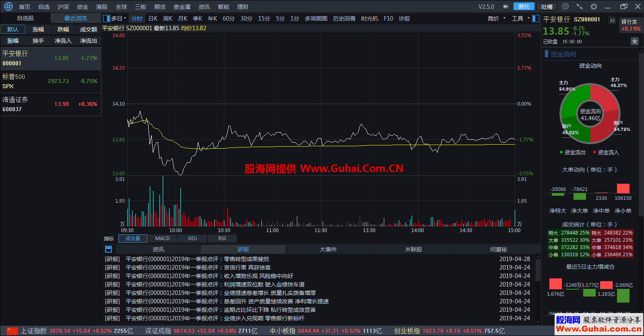644x336 pixels.
Task: Open 期货 menu
Action: (160, 7)
